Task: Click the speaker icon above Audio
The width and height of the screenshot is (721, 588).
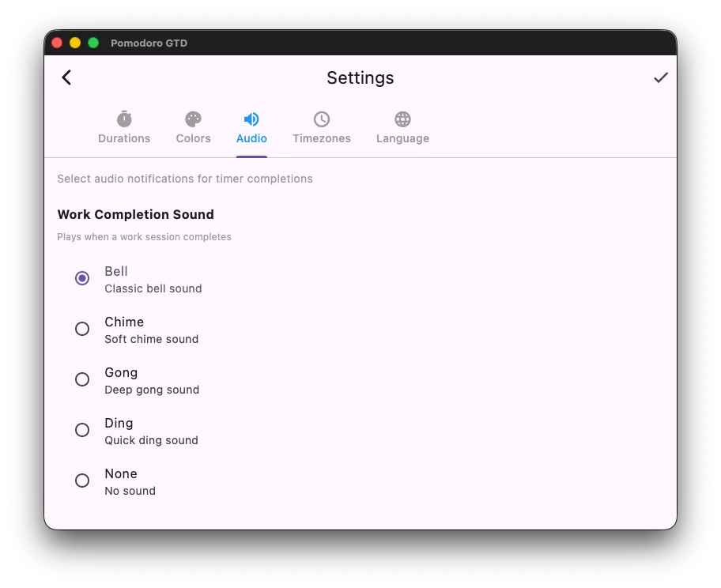Action: pyautogui.click(x=251, y=119)
